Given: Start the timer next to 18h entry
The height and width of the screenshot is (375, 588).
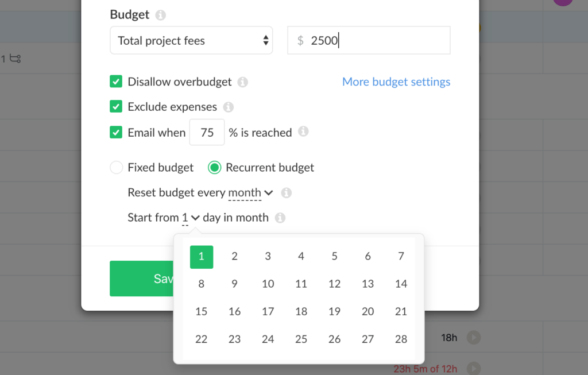Looking at the screenshot, I should 473,338.
